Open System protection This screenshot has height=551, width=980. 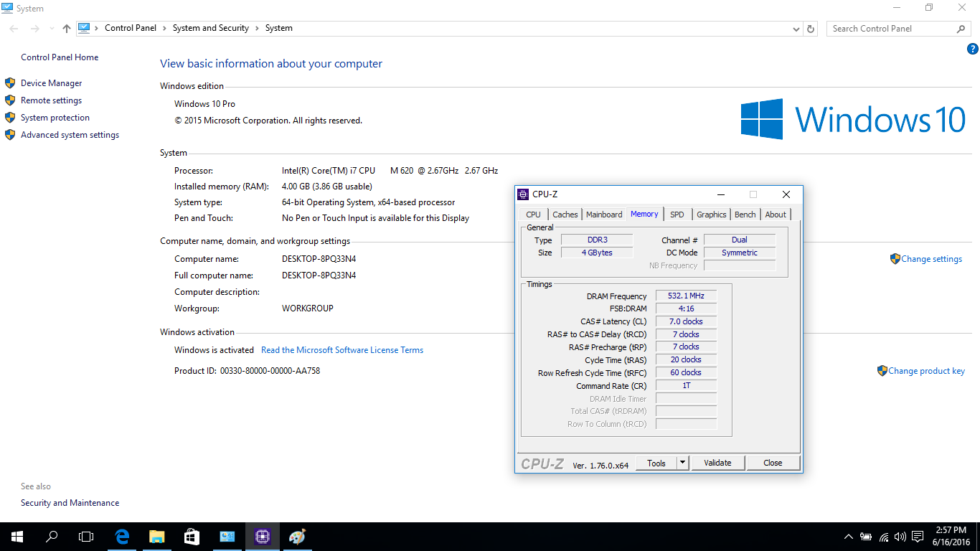(x=55, y=118)
